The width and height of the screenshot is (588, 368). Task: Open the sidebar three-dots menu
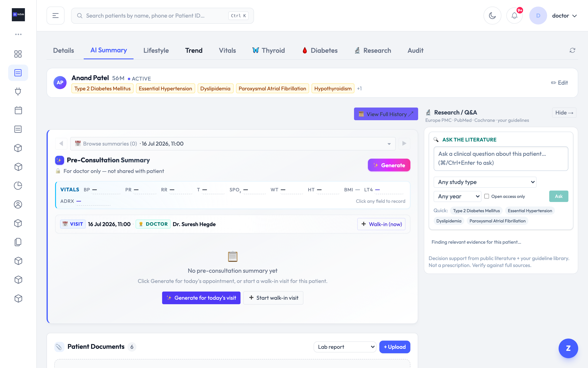[18, 34]
